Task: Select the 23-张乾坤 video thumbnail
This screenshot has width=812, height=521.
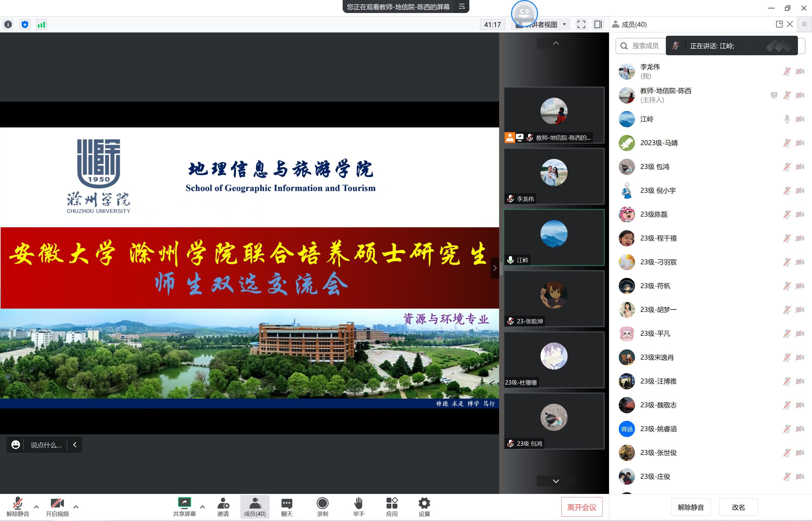Action: (x=554, y=298)
